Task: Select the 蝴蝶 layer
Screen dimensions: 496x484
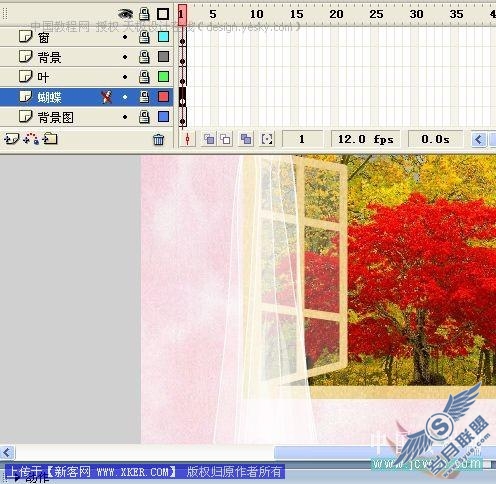Action: [86, 97]
